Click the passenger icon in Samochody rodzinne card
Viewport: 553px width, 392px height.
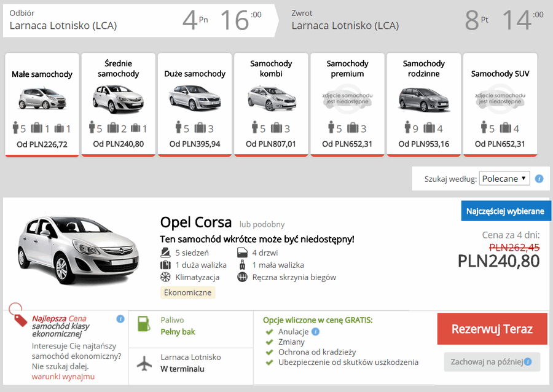click(x=408, y=127)
